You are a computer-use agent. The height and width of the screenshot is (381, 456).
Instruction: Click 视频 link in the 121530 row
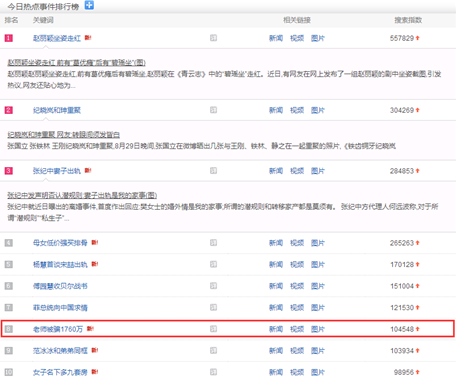point(297,308)
